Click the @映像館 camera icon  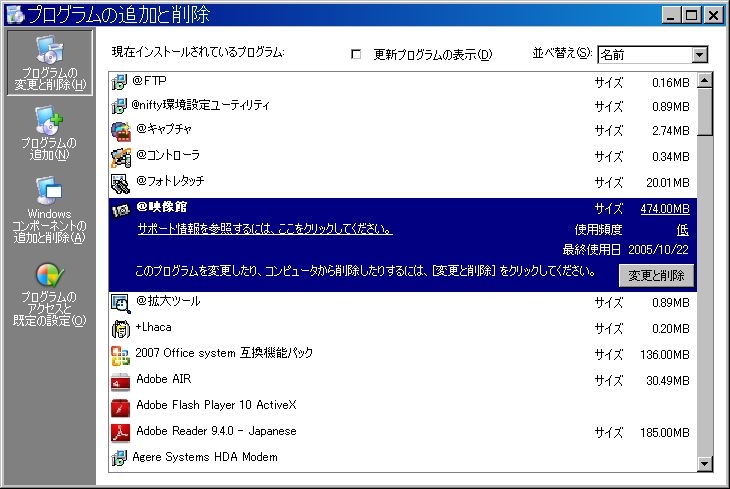pyautogui.click(x=121, y=211)
